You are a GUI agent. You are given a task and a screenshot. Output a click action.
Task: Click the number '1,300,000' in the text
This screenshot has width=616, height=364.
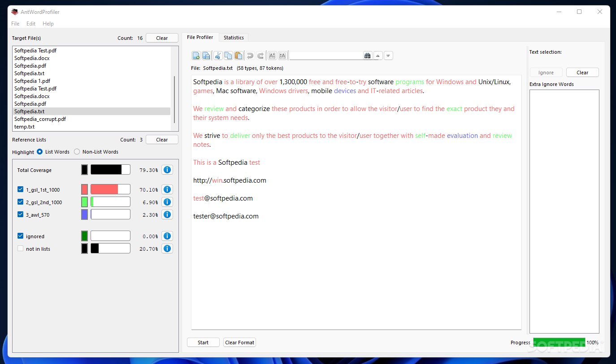[293, 82]
